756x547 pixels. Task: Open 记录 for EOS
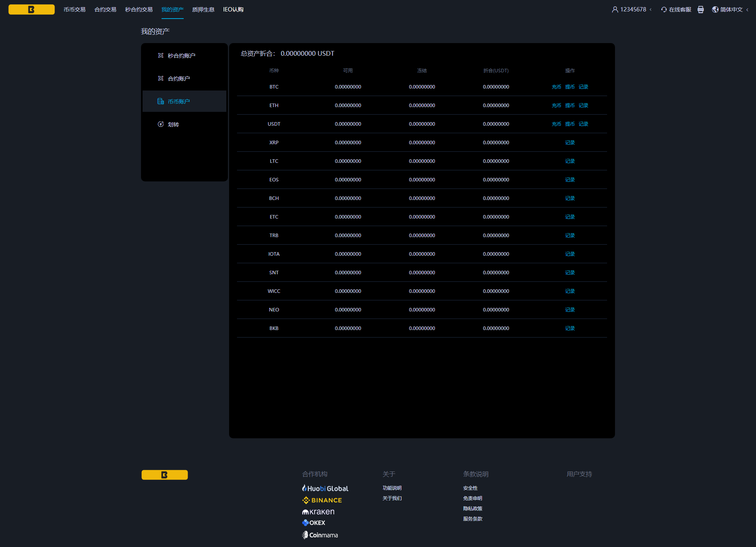point(570,179)
